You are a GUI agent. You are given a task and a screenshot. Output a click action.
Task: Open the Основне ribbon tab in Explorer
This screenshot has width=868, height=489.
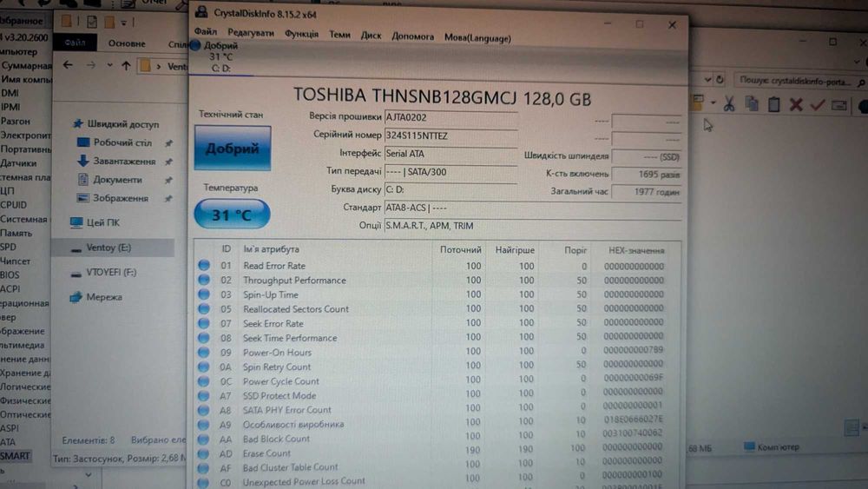click(x=127, y=43)
